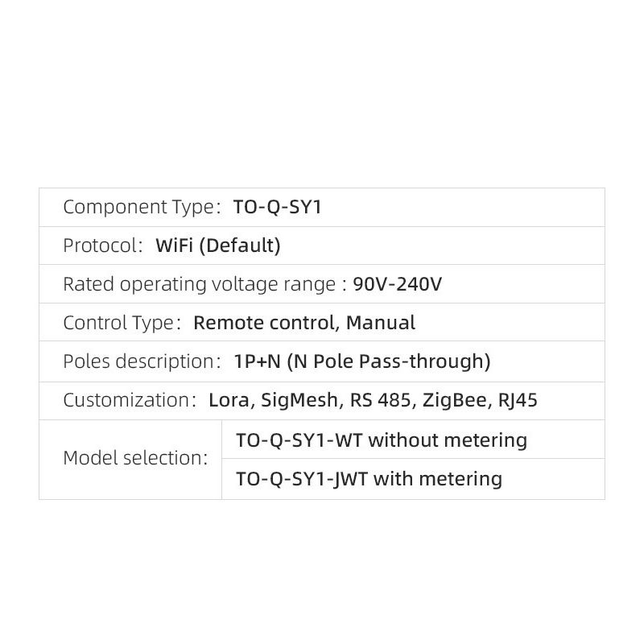Click the word "Manual" in Control Type

click(x=381, y=323)
